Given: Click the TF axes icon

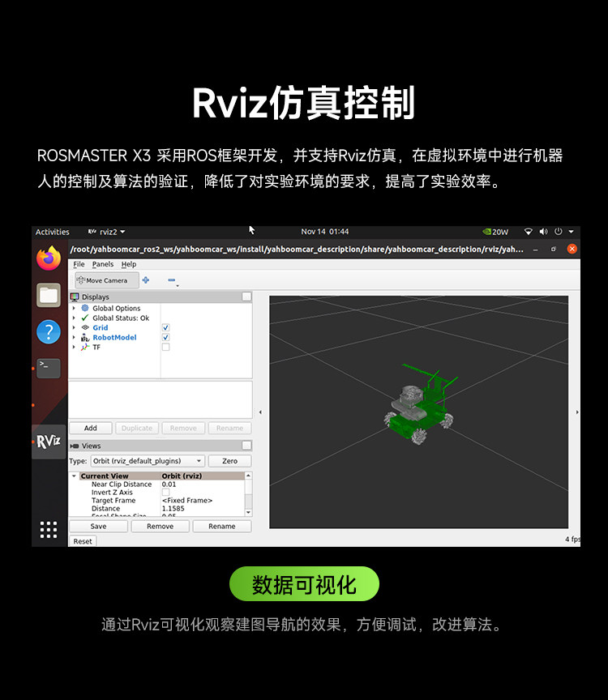Looking at the screenshot, I should [x=85, y=348].
